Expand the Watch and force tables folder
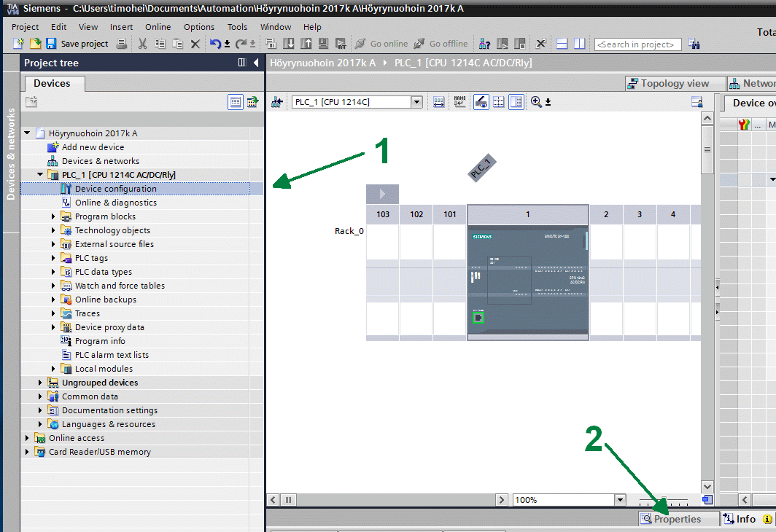This screenshot has width=776, height=532. (53, 286)
